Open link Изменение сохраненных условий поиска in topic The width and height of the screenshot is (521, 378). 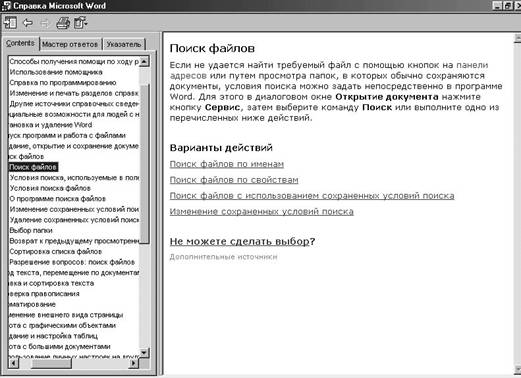[262, 212]
